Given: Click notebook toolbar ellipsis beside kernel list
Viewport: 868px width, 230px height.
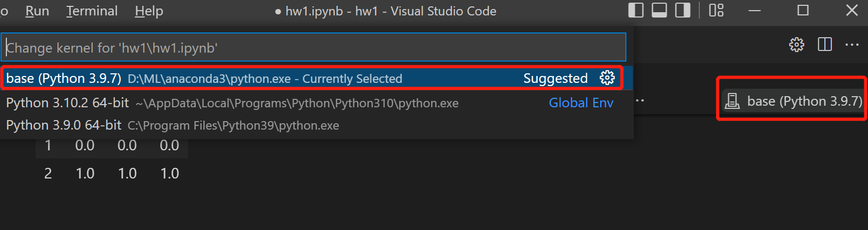Looking at the screenshot, I should click(640, 100).
